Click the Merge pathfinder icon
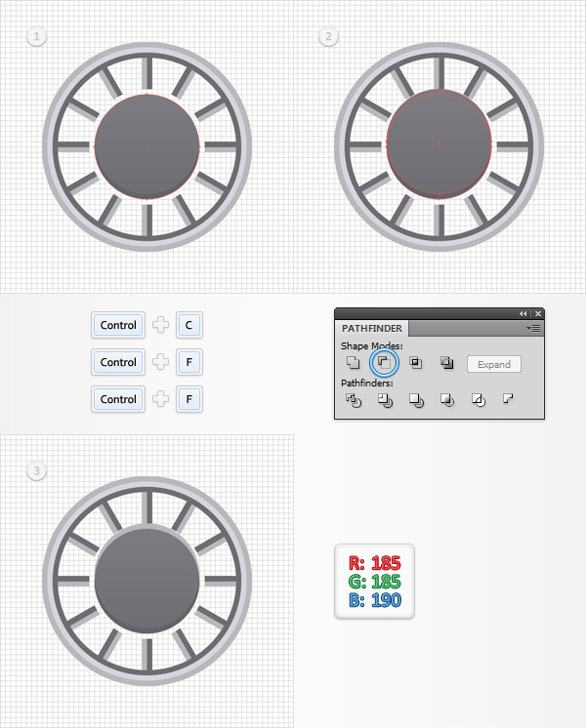This screenshot has height=728, width=586. coord(416,400)
